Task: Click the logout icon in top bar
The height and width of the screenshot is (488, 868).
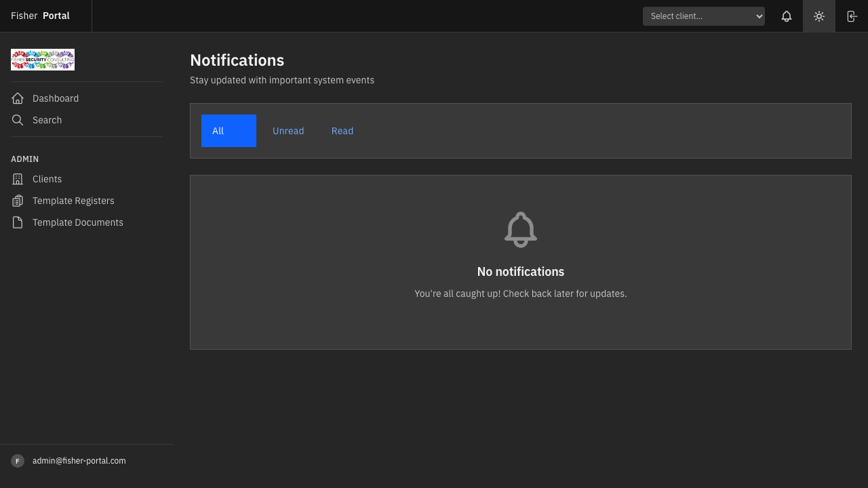Action: click(852, 16)
